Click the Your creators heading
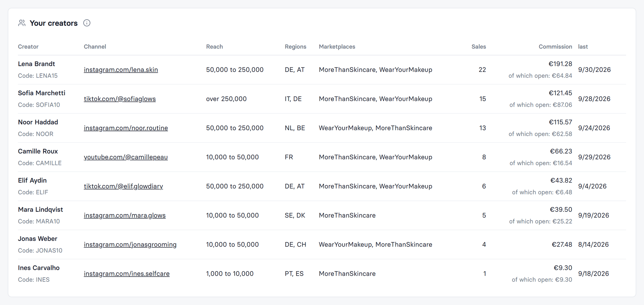 click(x=54, y=23)
